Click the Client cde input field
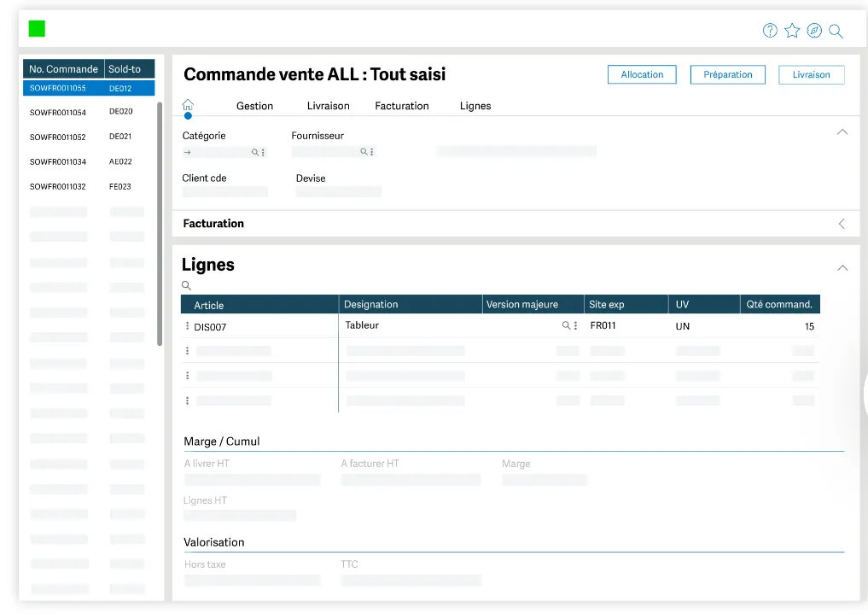 [224, 192]
